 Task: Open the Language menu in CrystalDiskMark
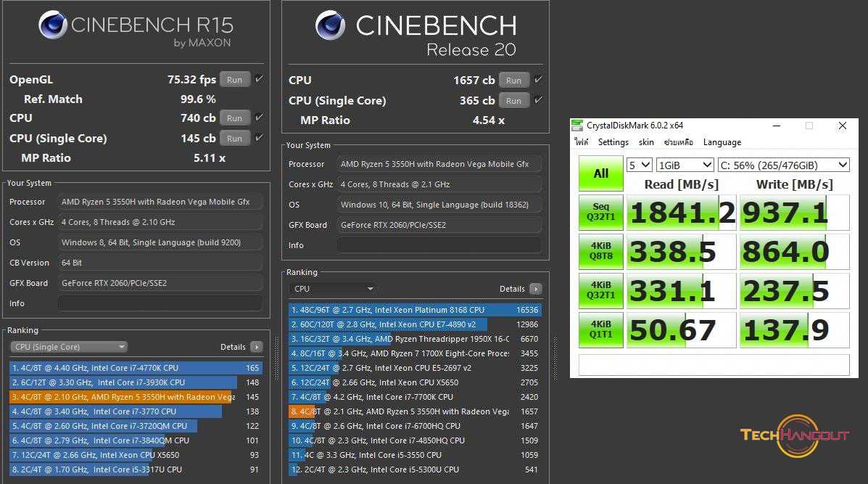point(722,142)
